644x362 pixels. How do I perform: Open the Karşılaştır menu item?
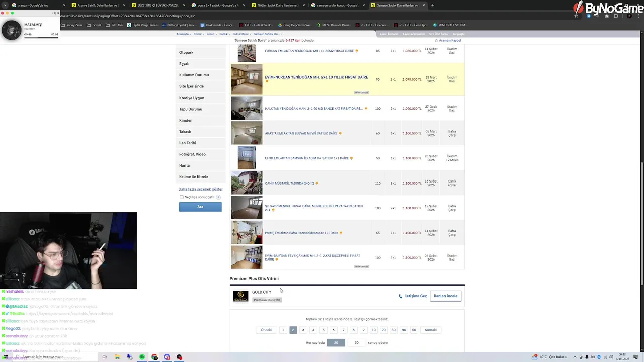tap(458, 34)
